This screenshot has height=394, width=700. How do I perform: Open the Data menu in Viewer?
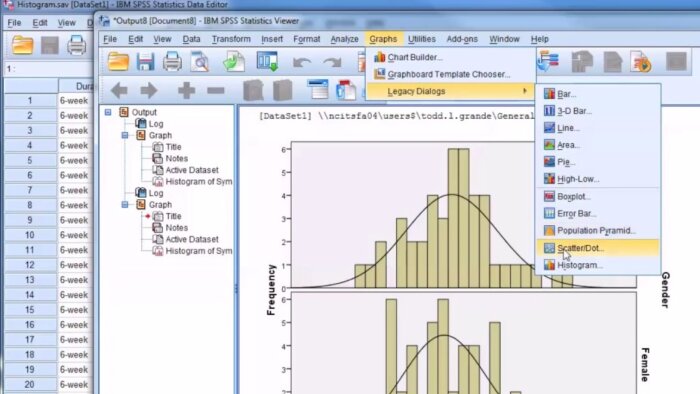pos(191,39)
